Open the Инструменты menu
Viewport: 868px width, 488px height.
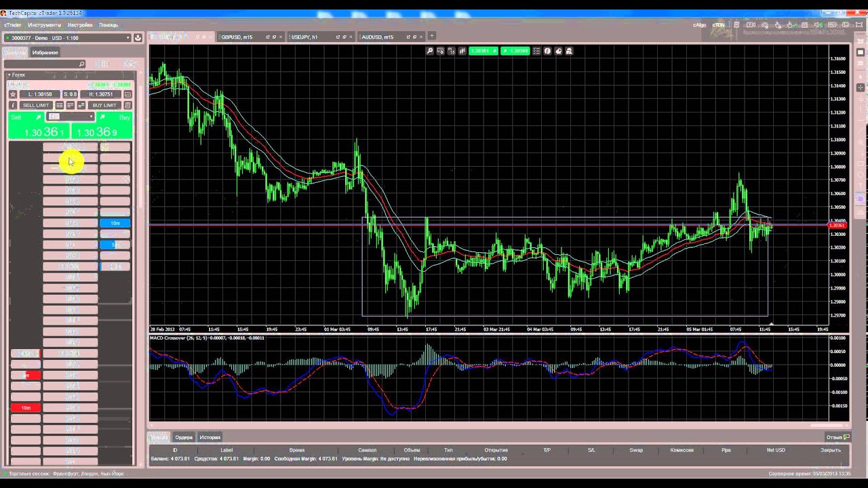[x=45, y=25]
